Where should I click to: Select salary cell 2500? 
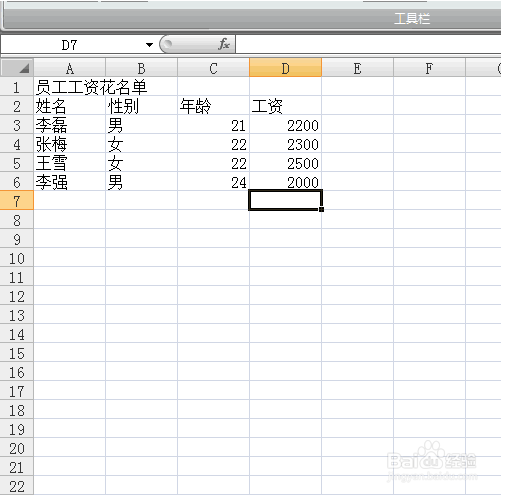tap(286, 163)
